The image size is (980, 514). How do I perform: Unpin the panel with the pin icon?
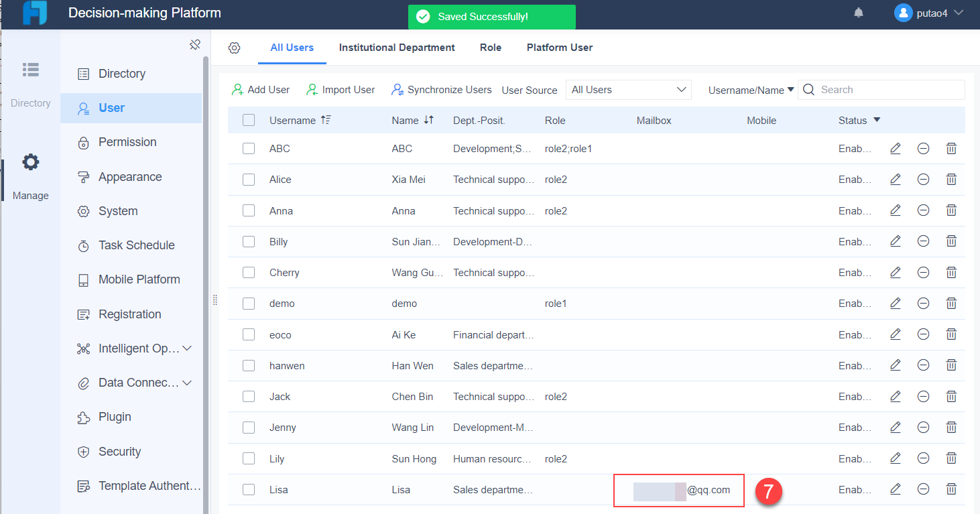coord(195,44)
